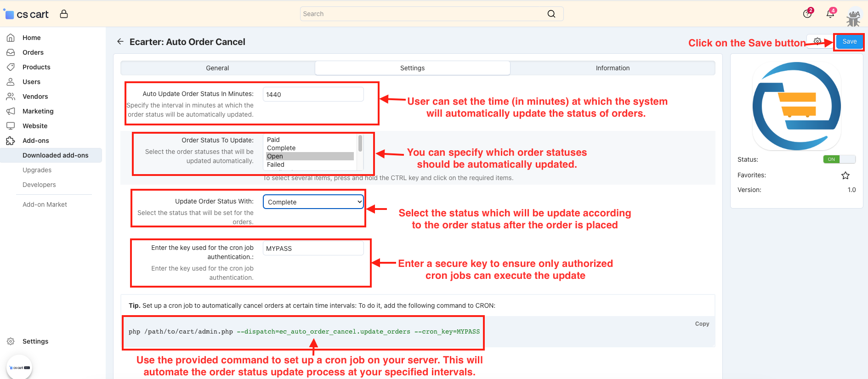
Task: Open Vendors in the sidebar
Action: [x=35, y=96]
